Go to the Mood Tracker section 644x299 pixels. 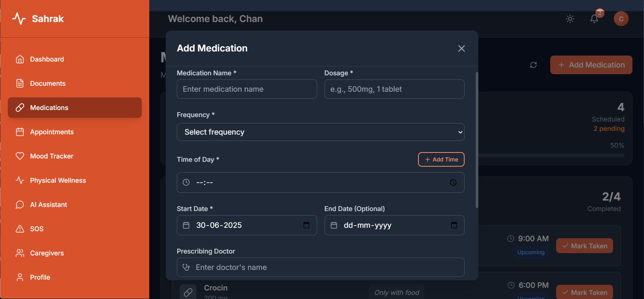51,156
